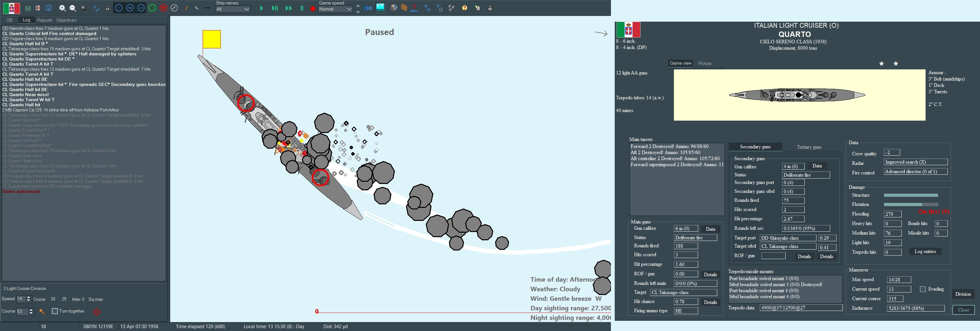Open the weather picture icon
Image resolution: width=980 pixels, height=331 pixels.
[381, 8]
